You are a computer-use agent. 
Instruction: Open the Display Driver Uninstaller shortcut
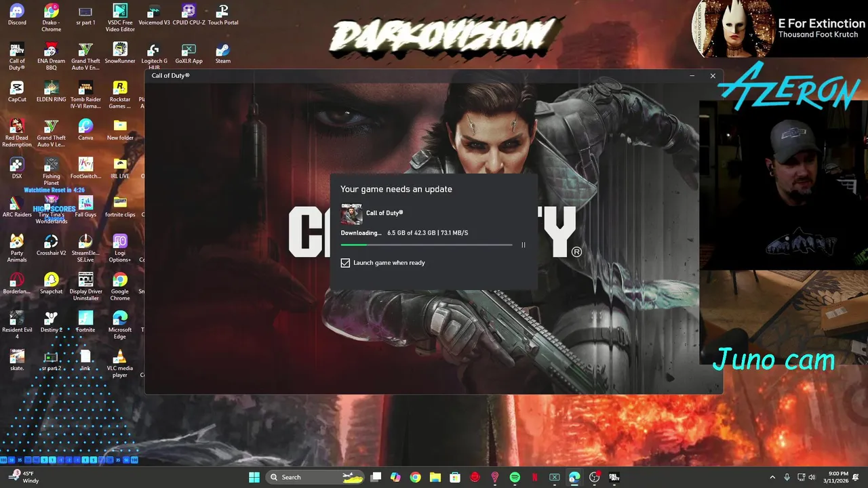tap(85, 287)
